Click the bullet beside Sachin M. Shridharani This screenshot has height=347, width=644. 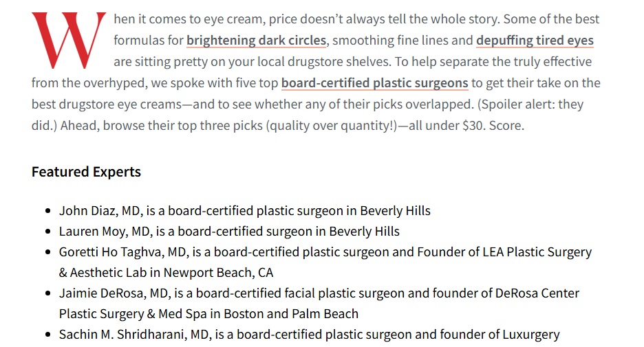[x=47, y=335]
